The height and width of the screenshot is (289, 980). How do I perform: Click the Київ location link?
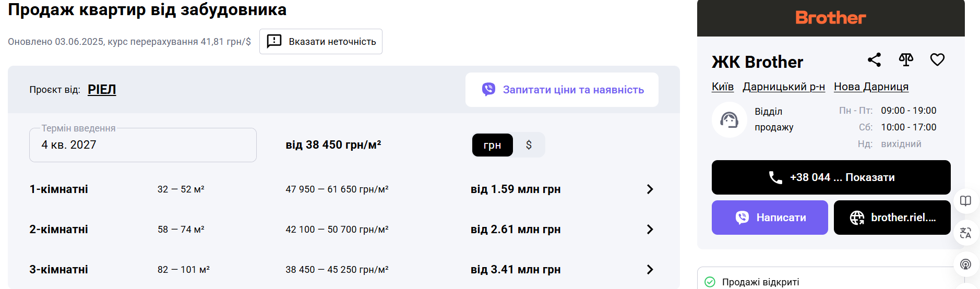[x=722, y=87]
